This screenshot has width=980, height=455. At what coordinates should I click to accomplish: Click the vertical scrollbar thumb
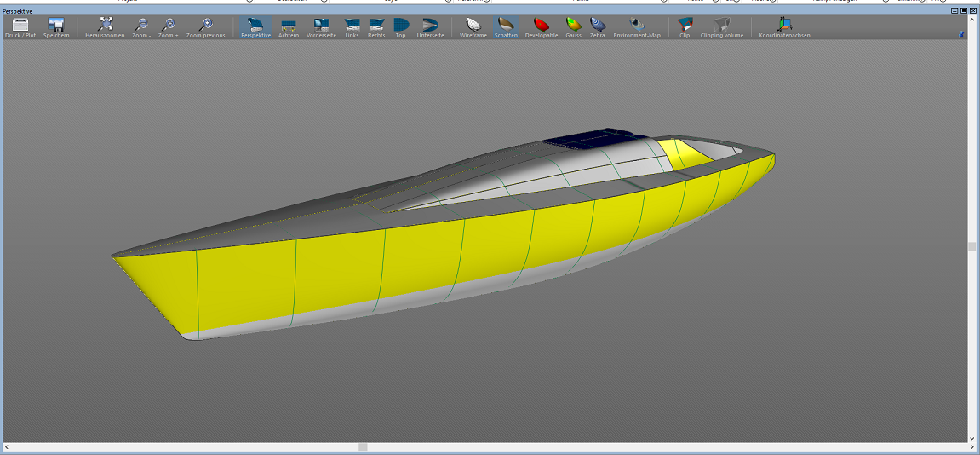click(x=971, y=246)
